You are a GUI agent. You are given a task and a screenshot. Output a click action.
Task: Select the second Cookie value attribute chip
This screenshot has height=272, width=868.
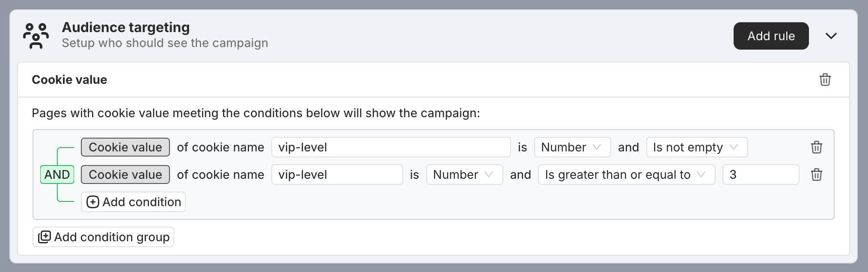[125, 174]
